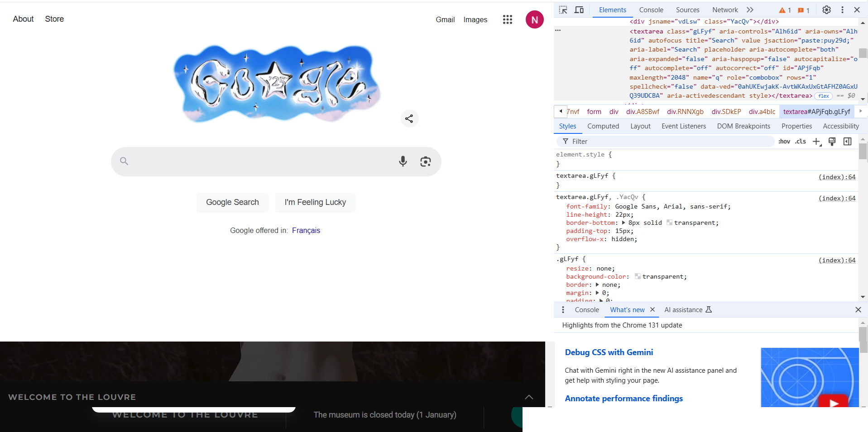The image size is (868, 432).
Task: Expand the border property triangle
Action: pyautogui.click(x=597, y=285)
